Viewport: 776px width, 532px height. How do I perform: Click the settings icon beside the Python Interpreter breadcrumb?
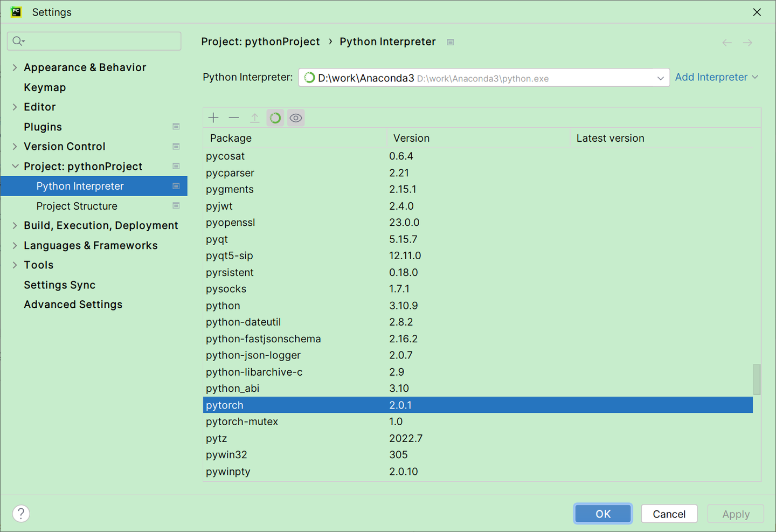(x=451, y=42)
